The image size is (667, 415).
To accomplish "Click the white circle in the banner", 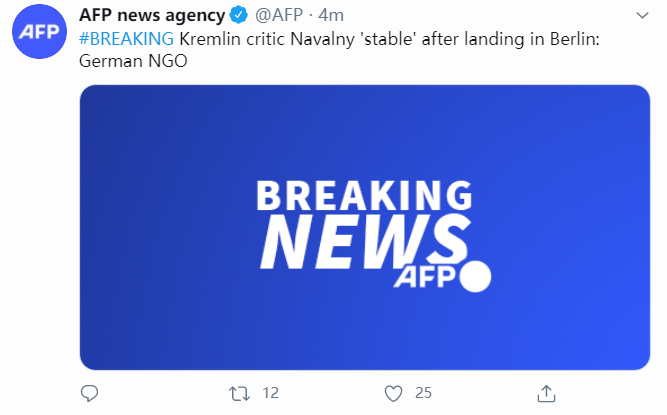I will 475,276.
